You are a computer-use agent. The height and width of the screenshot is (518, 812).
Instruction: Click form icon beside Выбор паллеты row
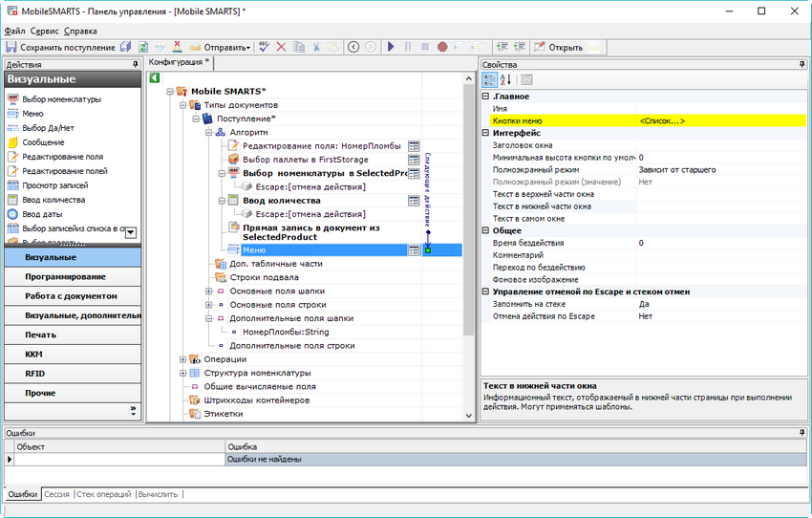pyautogui.click(x=414, y=160)
